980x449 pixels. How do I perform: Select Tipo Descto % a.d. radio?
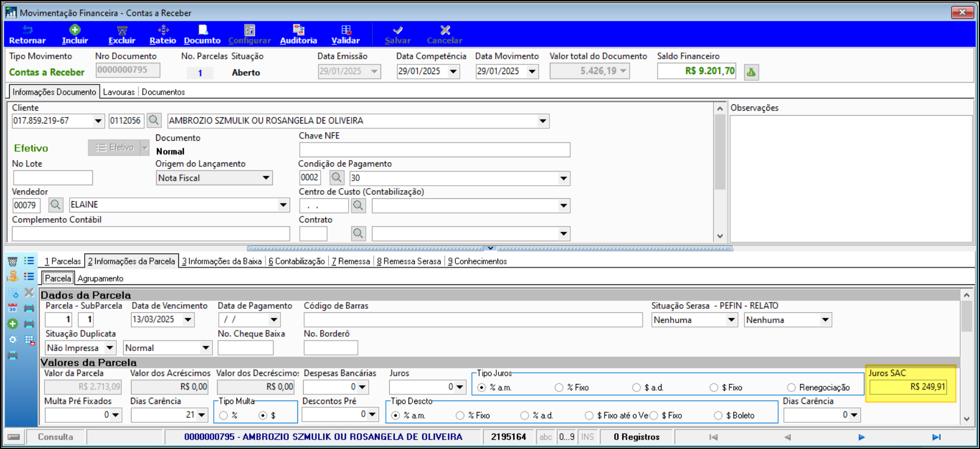(525, 415)
